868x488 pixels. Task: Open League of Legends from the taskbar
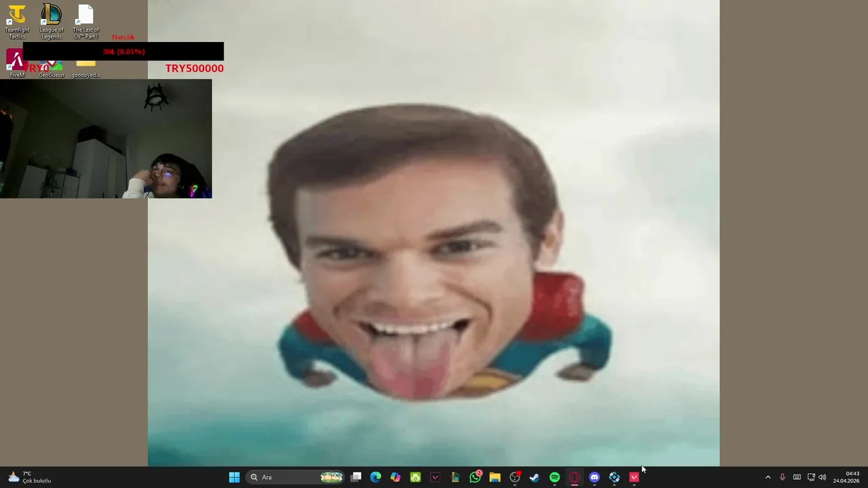click(x=455, y=477)
